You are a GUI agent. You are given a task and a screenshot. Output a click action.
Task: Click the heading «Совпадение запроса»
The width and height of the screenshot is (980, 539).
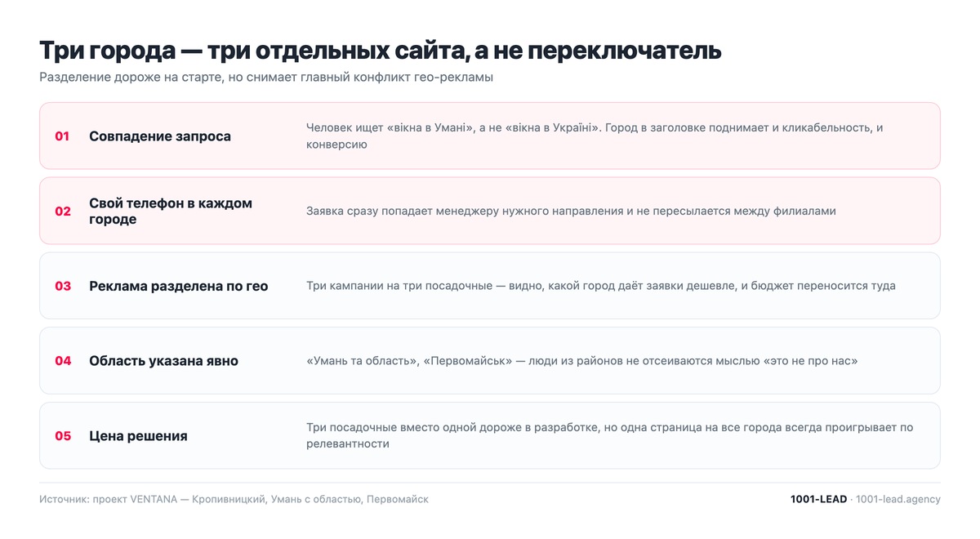pyautogui.click(x=160, y=136)
